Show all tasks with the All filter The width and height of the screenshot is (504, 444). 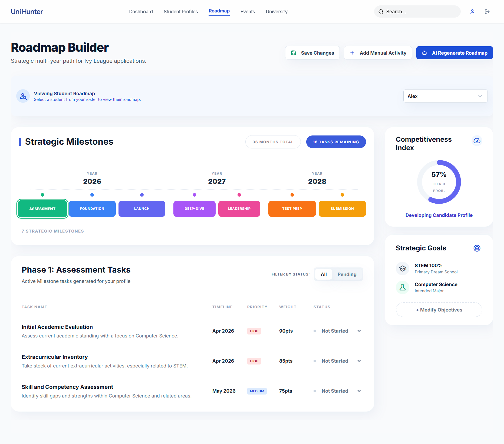(x=324, y=274)
